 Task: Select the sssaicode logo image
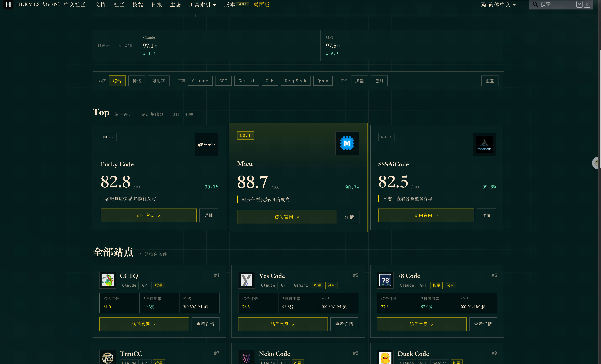click(484, 144)
